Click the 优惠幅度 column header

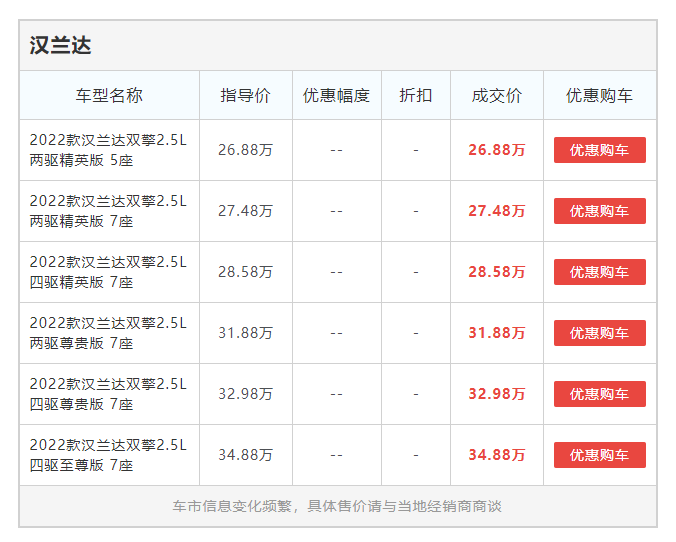coord(336,95)
